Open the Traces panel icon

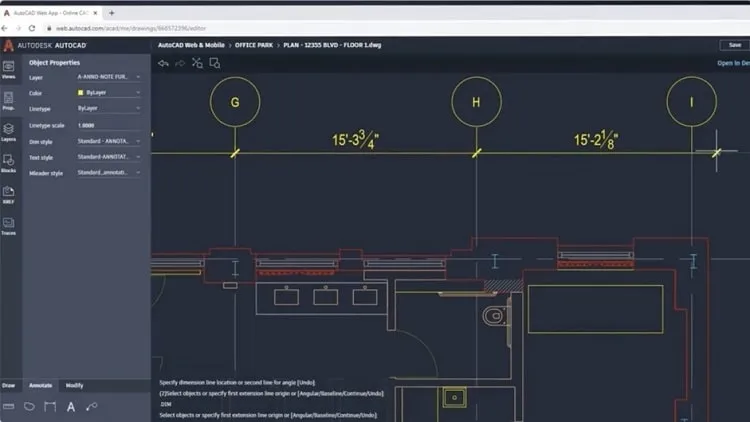click(9, 226)
